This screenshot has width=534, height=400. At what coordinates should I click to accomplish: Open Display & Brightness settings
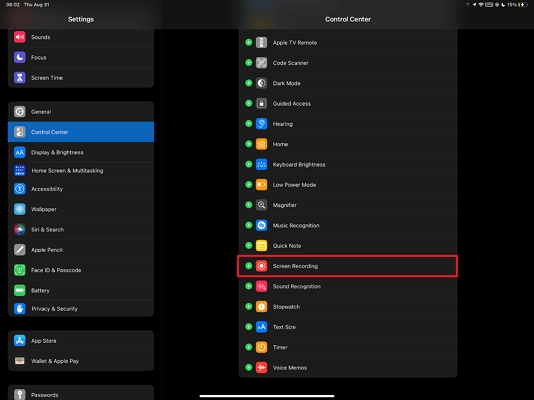tap(81, 152)
